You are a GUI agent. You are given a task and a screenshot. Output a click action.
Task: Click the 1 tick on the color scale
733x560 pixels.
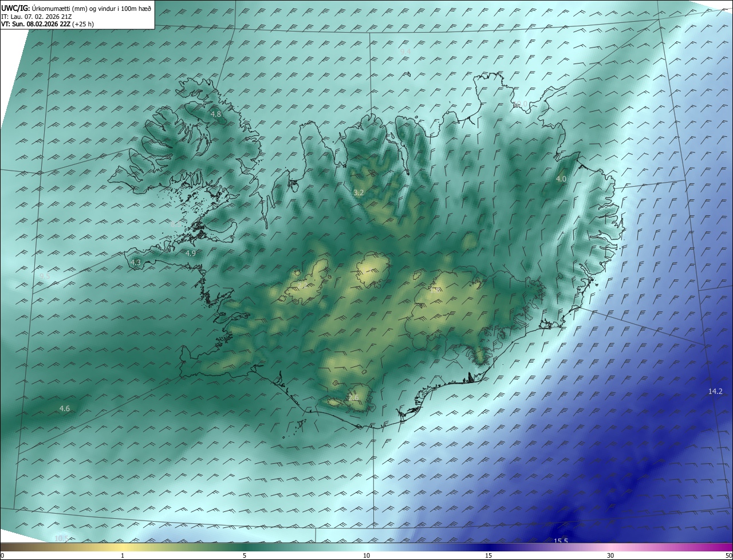click(x=123, y=555)
